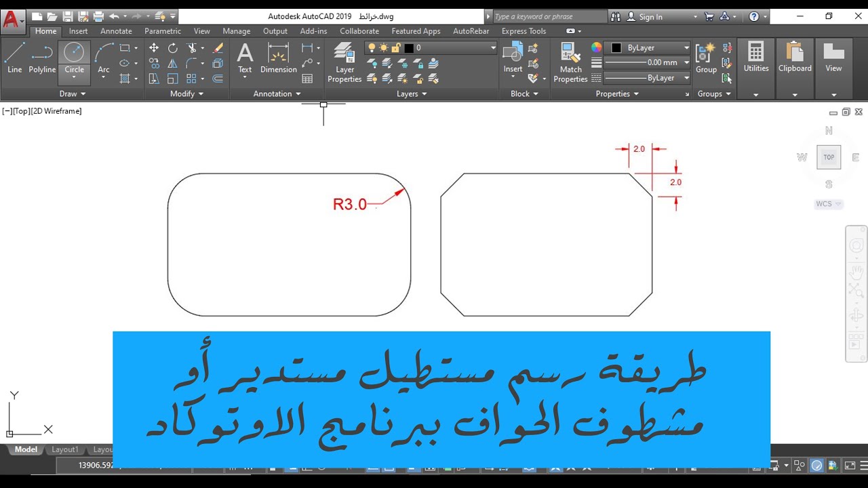Open the Text tool
Viewport: 868px width, 488px height.
[x=245, y=58]
